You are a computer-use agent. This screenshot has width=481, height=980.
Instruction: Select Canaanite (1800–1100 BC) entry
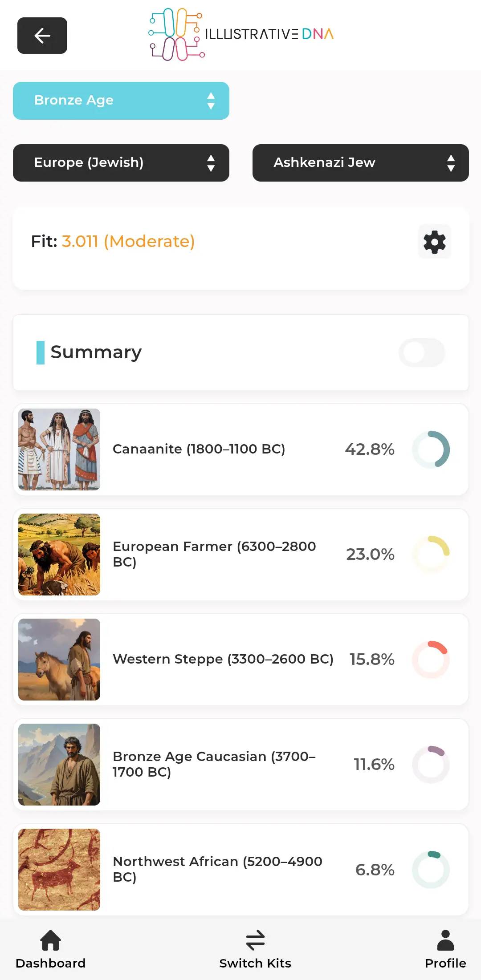coord(199,449)
